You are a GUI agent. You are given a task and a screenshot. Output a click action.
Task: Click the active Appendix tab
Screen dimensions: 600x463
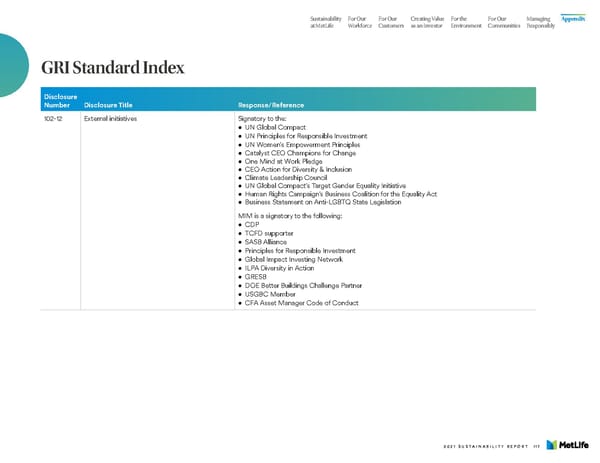click(573, 19)
